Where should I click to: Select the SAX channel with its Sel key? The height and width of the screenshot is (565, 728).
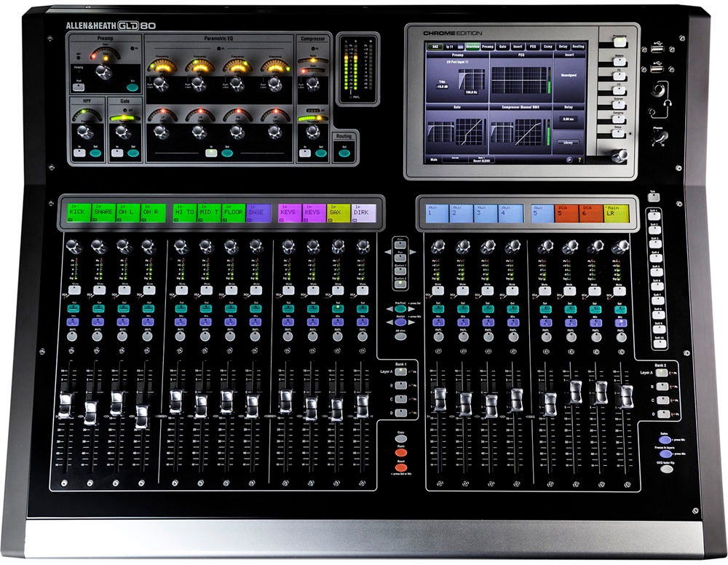coord(338,308)
